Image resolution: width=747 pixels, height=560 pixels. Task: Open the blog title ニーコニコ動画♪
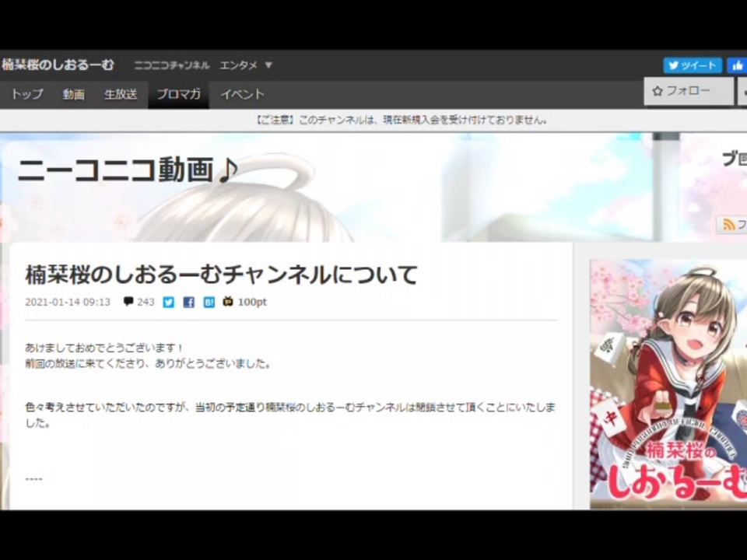(x=128, y=170)
